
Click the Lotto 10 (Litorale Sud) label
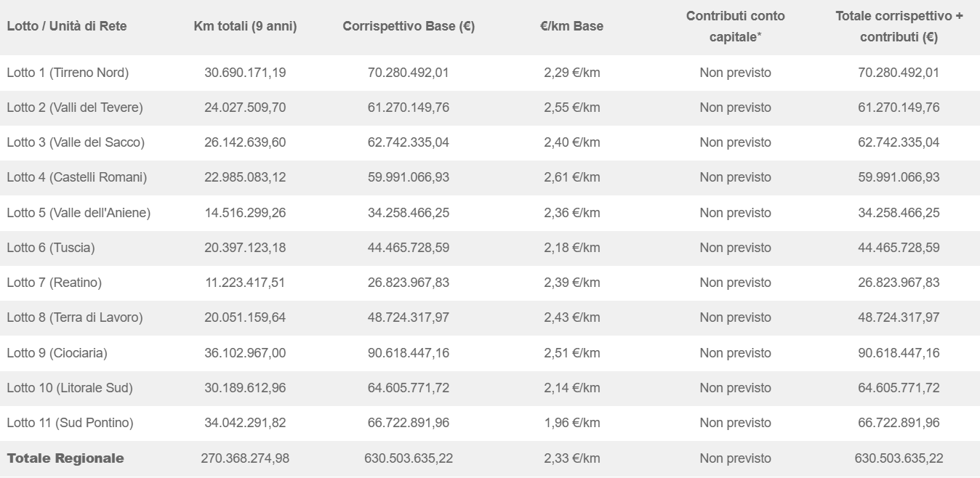70,388
